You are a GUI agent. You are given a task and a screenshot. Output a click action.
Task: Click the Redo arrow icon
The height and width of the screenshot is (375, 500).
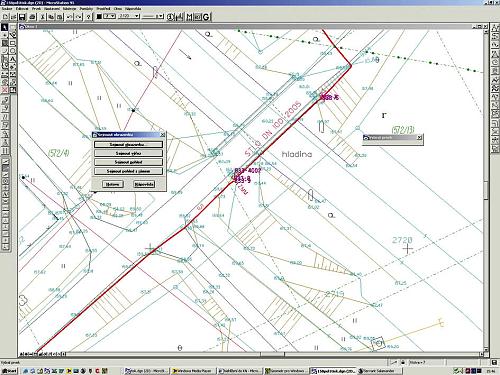78,17
